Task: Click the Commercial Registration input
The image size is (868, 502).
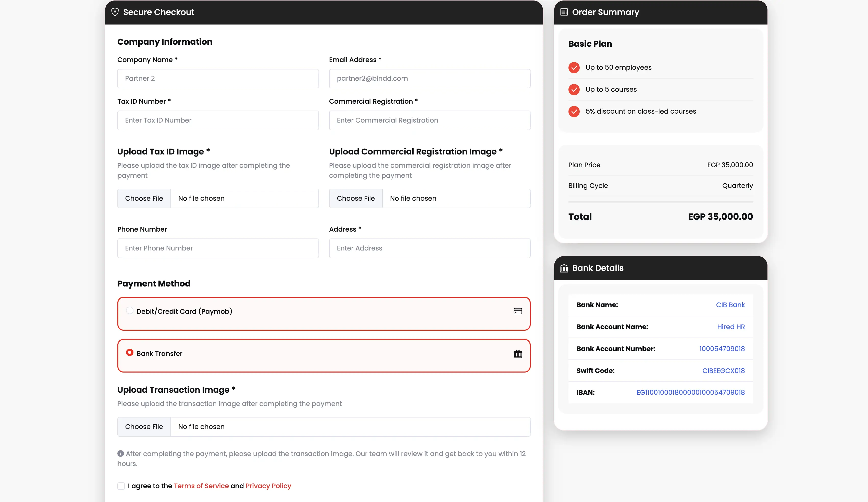Action: coord(430,120)
